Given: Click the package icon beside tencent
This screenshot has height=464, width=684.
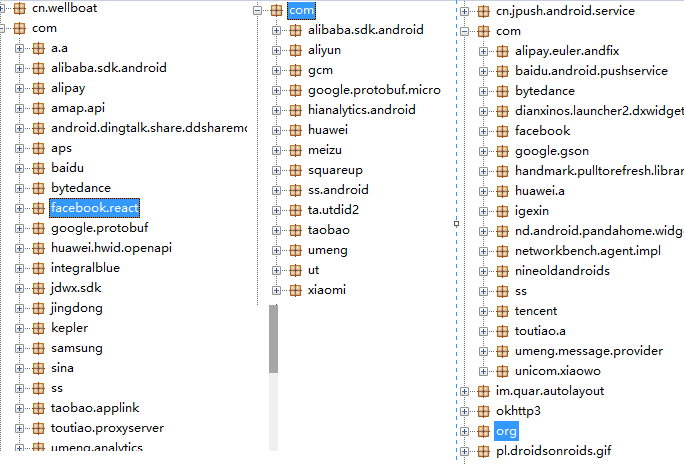Looking at the screenshot, I should [x=503, y=311].
